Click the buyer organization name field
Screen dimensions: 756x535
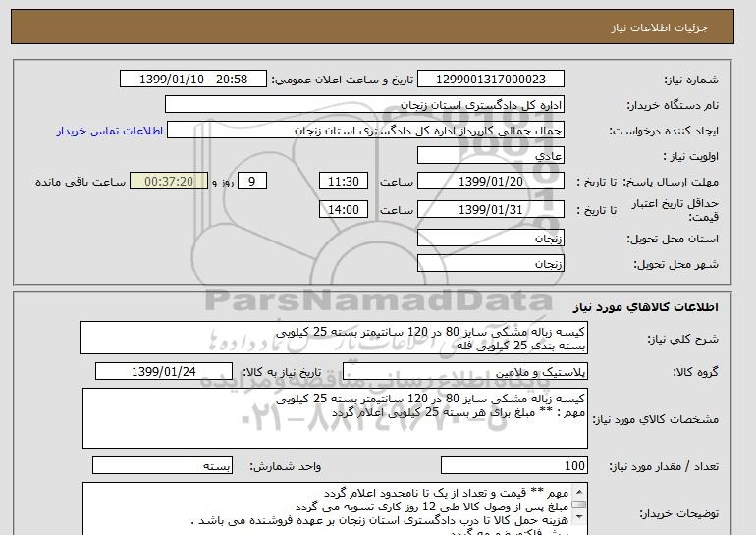364,105
